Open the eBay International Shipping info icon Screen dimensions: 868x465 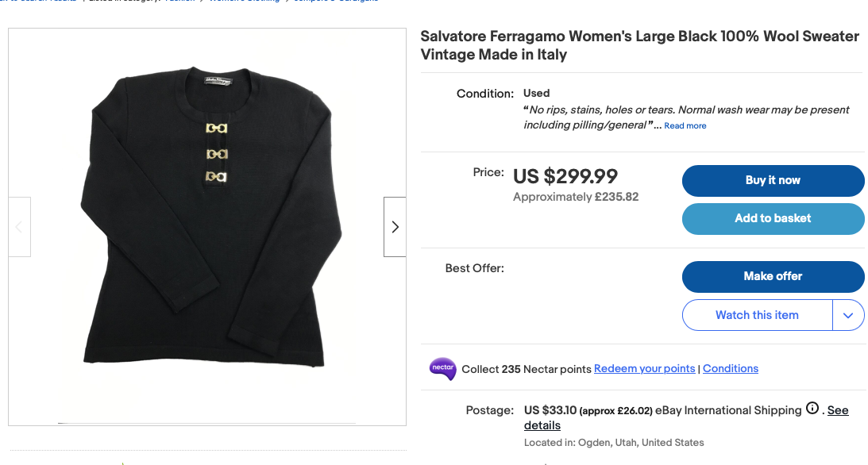pyautogui.click(x=812, y=409)
